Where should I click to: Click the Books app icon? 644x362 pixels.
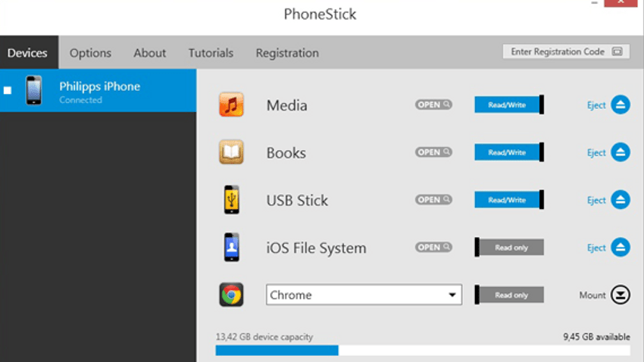coord(231,152)
